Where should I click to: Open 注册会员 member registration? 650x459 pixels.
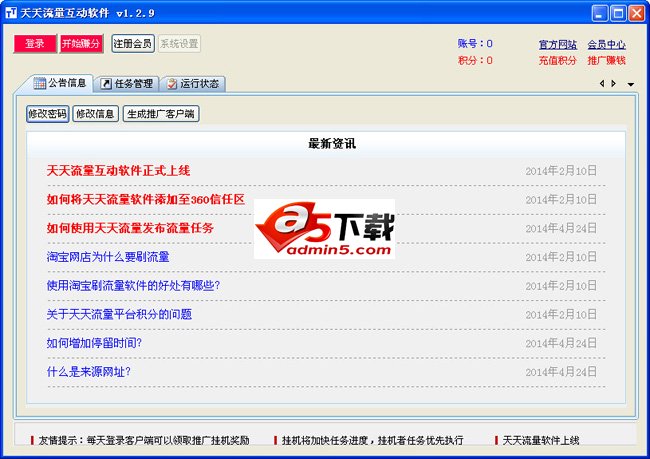point(133,44)
